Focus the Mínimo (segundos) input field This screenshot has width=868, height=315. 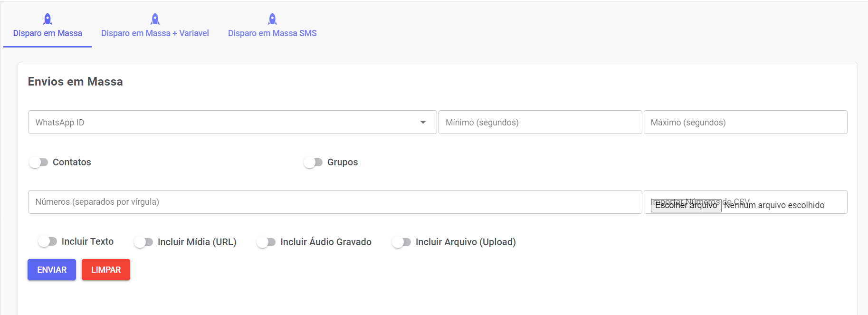[x=540, y=123]
